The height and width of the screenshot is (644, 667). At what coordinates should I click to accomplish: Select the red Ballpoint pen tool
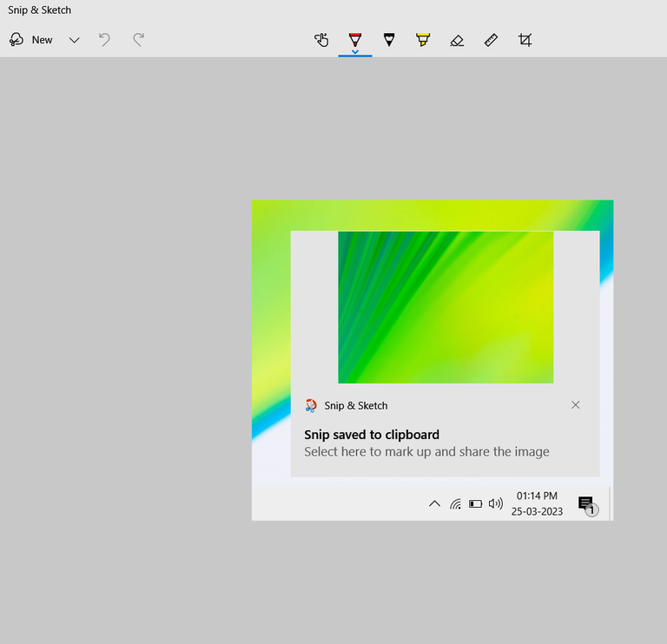pos(355,40)
